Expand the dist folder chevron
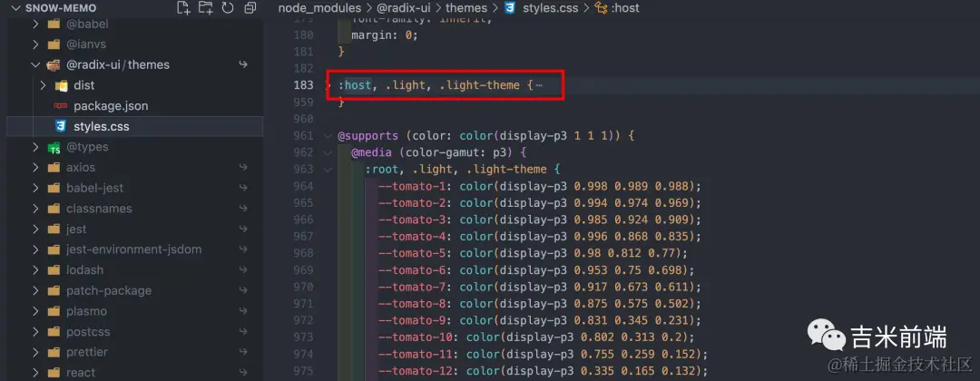This screenshot has height=381, width=980. click(44, 85)
